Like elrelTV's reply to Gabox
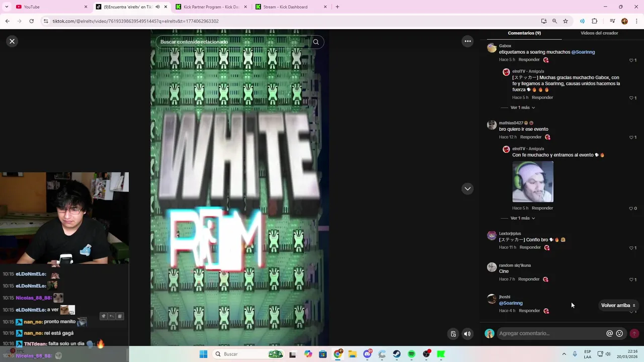 click(x=632, y=98)
